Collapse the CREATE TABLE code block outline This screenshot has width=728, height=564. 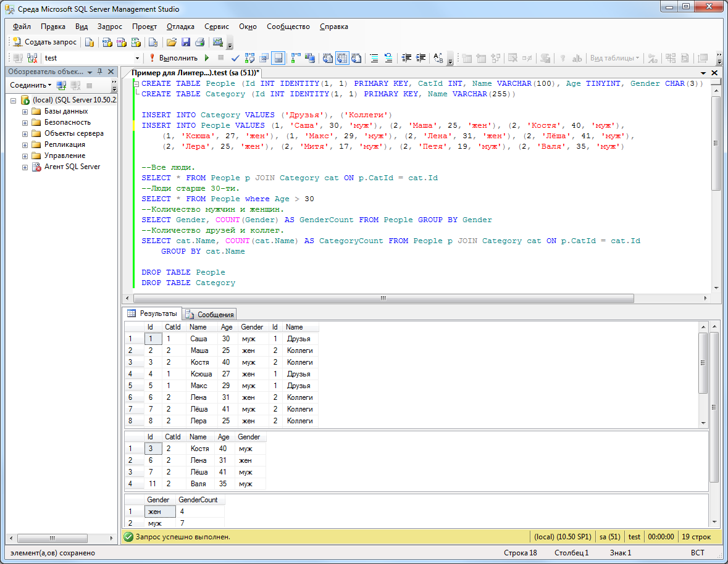tap(136, 84)
